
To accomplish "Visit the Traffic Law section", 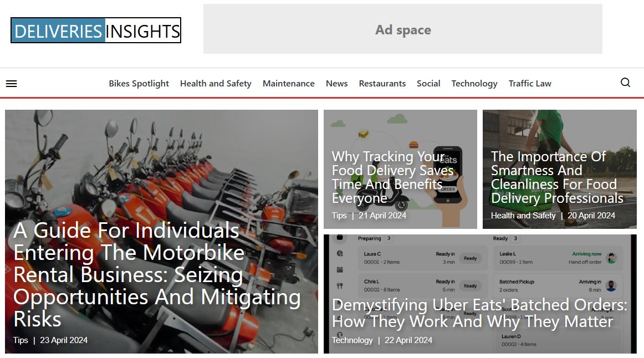I will [x=530, y=84].
